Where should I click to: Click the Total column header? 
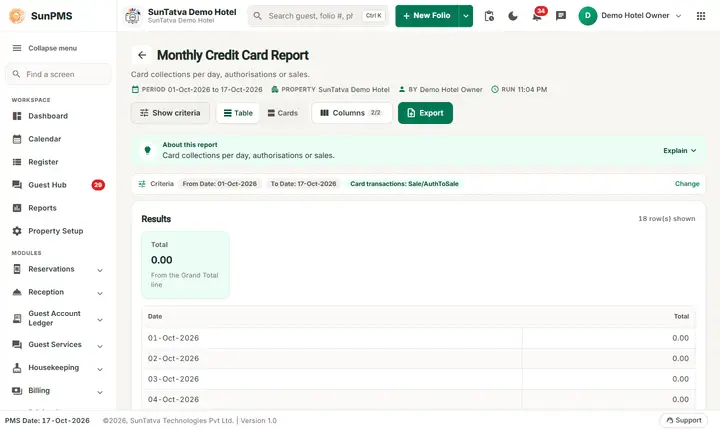tap(681, 317)
